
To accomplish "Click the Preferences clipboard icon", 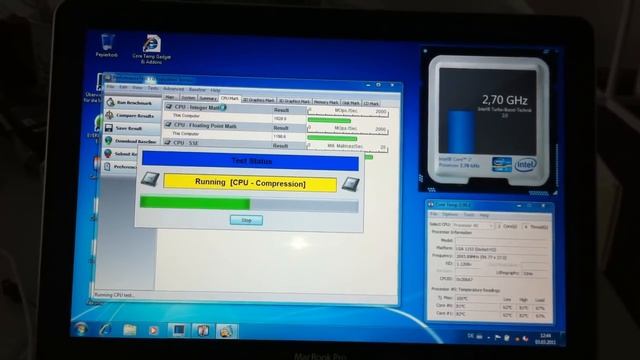I will [x=107, y=166].
